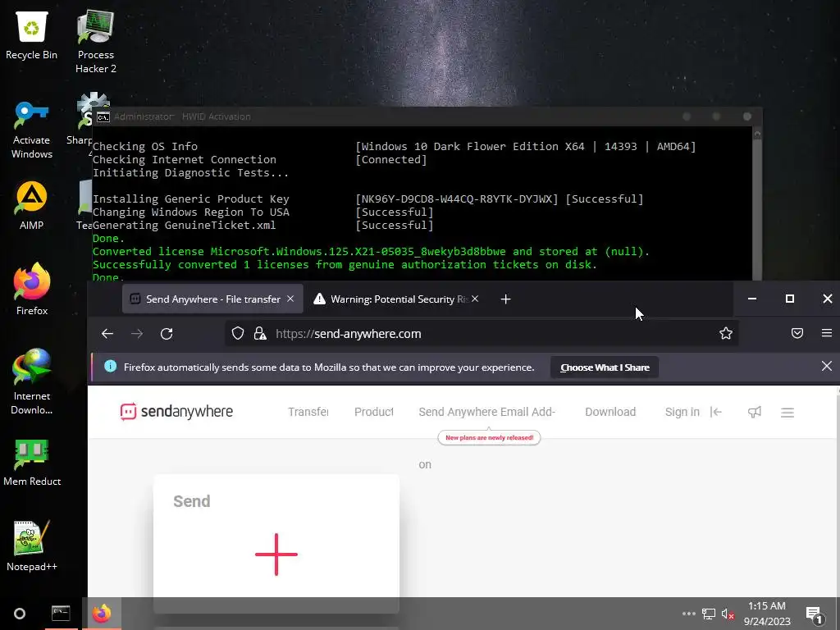Select the Firefox desktop shortcut
This screenshot has height=630, width=840.
[x=32, y=290]
